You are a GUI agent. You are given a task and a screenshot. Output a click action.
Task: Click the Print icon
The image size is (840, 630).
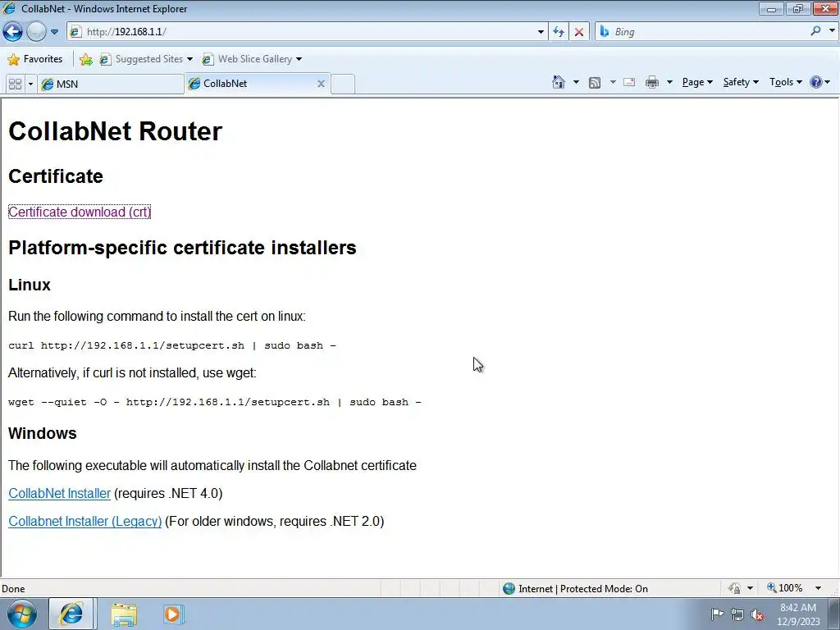tap(651, 82)
